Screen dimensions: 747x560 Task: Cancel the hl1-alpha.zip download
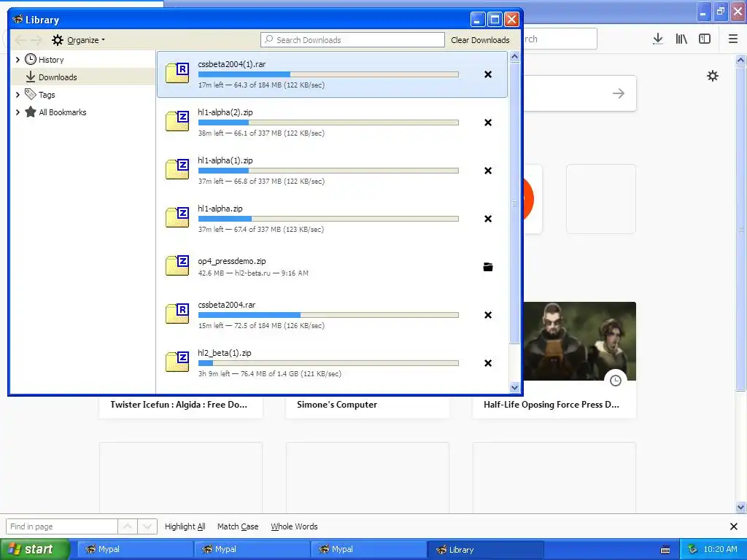point(488,219)
